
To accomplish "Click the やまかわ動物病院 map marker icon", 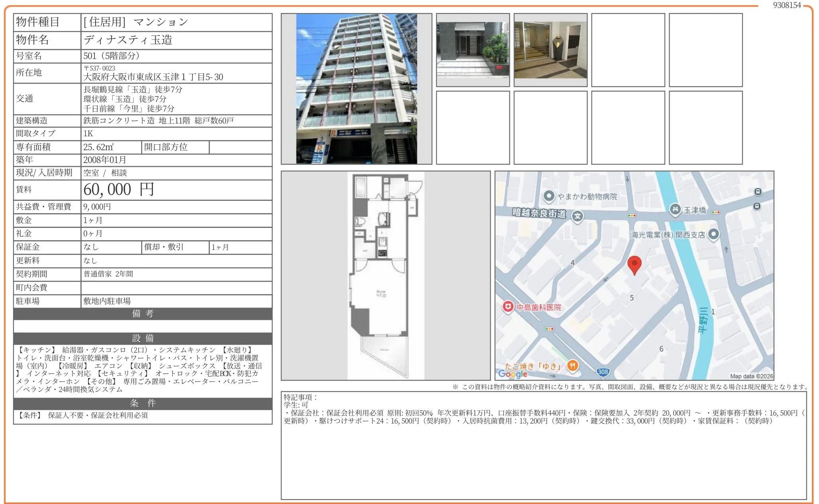I will tap(549, 196).
